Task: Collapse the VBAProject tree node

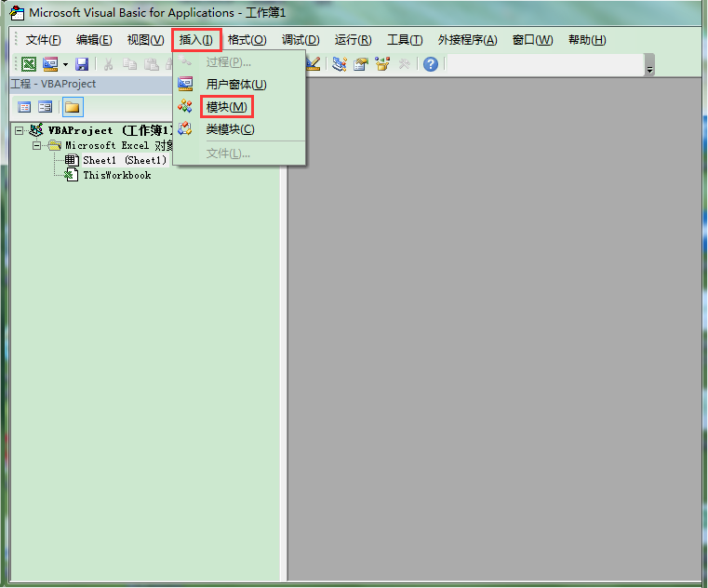Action: click(x=19, y=130)
